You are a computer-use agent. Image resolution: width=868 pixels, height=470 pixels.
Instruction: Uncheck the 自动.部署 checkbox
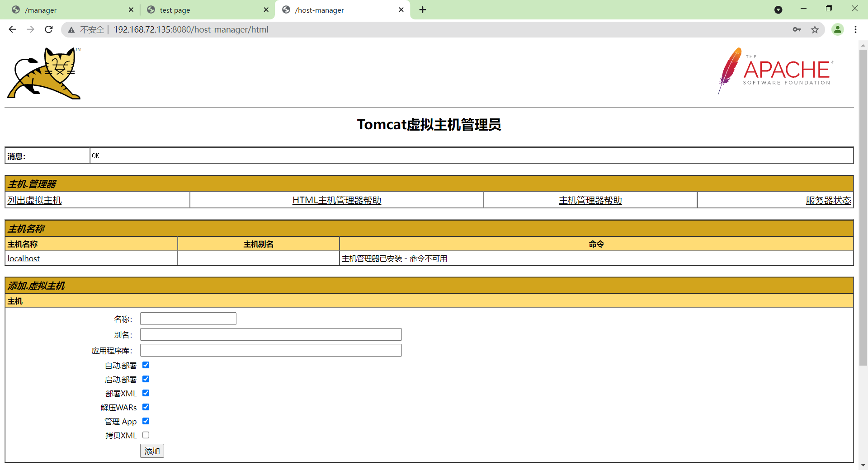click(x=146, y=365)
